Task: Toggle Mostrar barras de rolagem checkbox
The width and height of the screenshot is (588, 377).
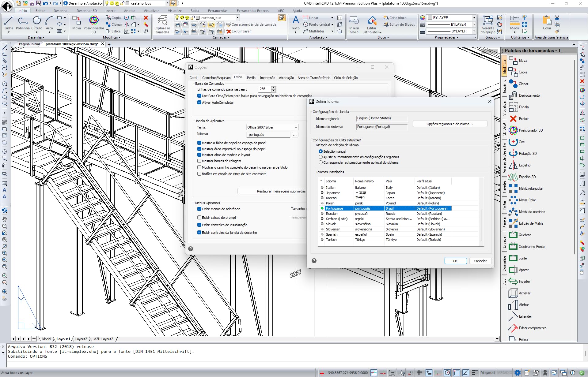Action: pos(199,161)
